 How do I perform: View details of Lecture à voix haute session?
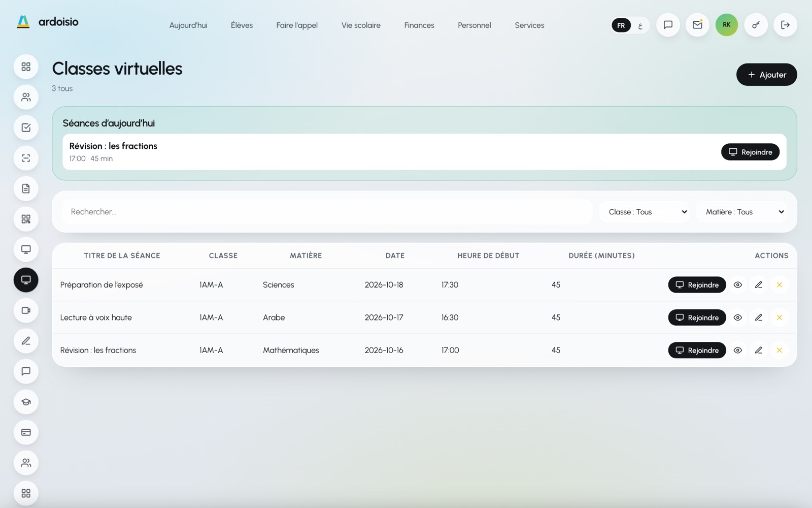pos(738,317)
